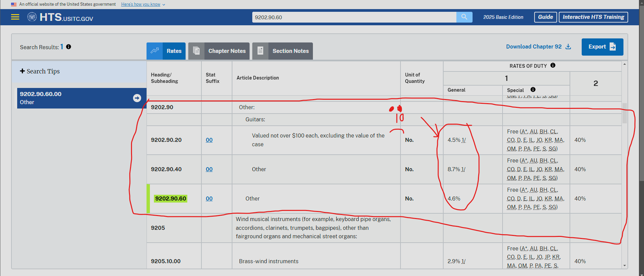644x276 pixels.
Task: Click the 4.5% footnote 1/ link
Action: pos(464,140)
